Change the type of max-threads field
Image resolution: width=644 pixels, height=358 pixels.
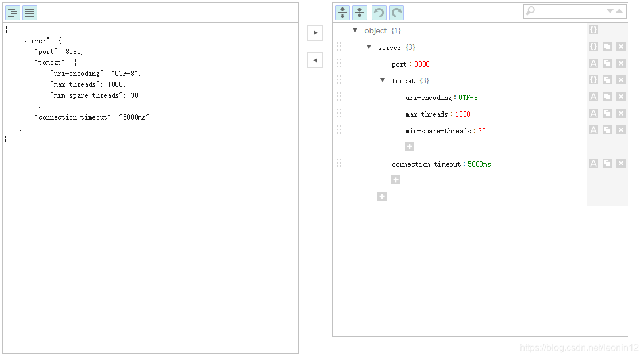[x=593, y=113]
